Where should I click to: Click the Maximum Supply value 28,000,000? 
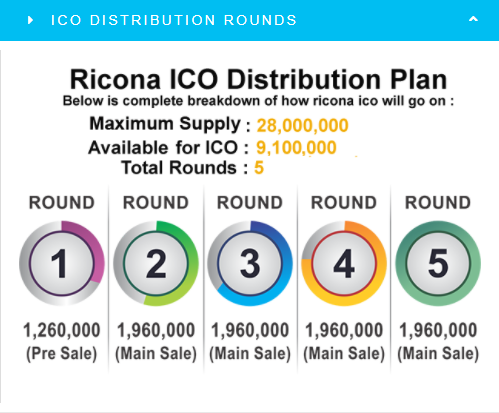click(x=302, y=126)
